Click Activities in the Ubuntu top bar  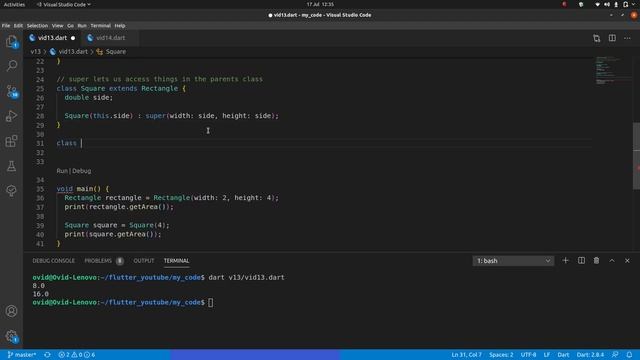pyautogui.click(x=14, y=4)
